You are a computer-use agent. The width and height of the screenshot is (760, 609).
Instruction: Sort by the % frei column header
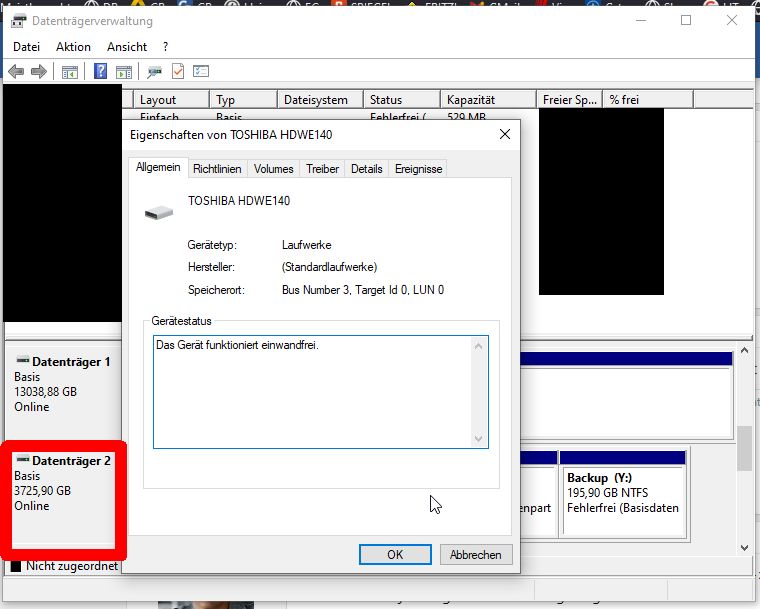click(648, 100)
